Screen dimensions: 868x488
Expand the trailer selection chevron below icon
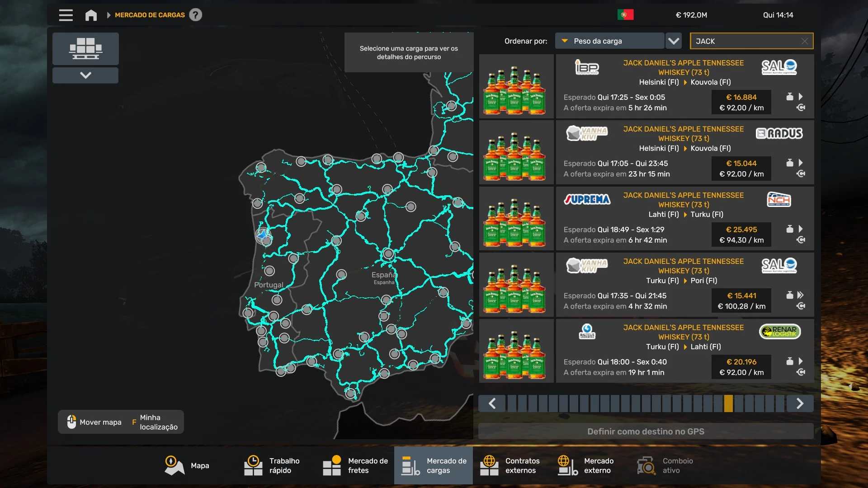coord(85,75)
